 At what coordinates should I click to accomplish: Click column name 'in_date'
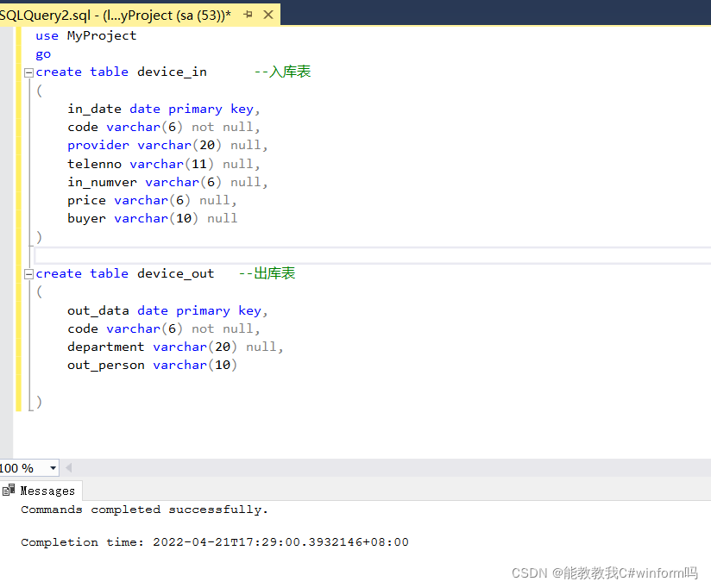coord(94,109)
